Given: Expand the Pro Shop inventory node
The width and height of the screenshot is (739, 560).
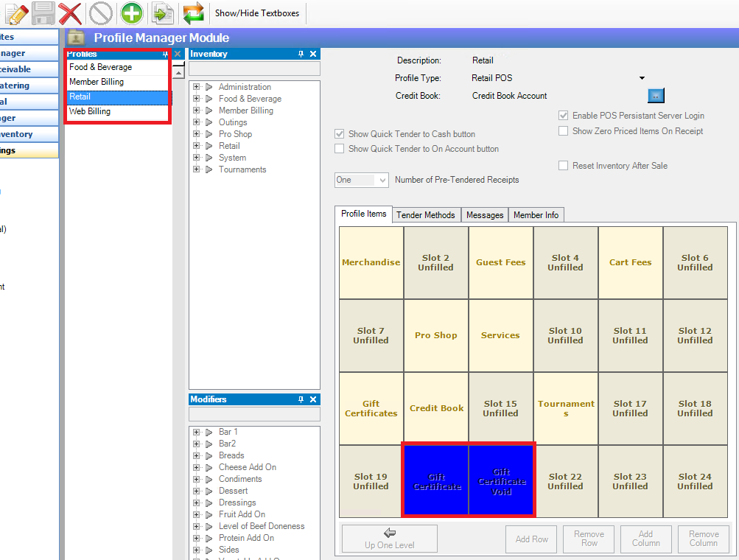Looking at the screenshot, I should (x=197, y=134).
